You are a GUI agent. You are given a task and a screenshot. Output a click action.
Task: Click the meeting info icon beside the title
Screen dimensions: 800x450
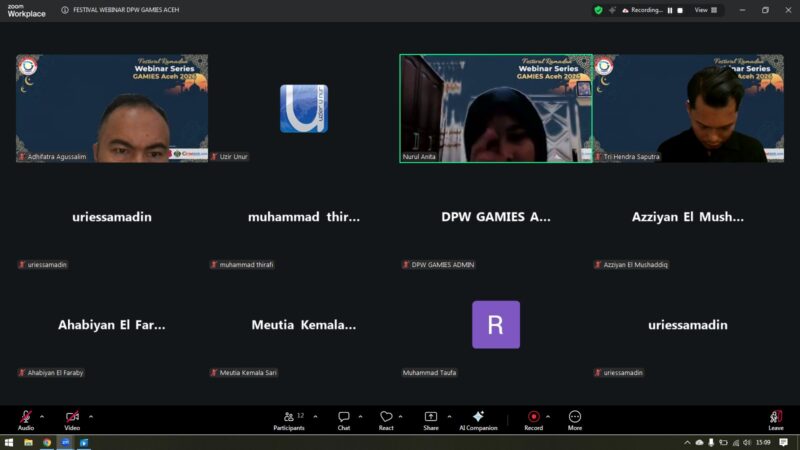pyautogui.click(x=65, y=10)
